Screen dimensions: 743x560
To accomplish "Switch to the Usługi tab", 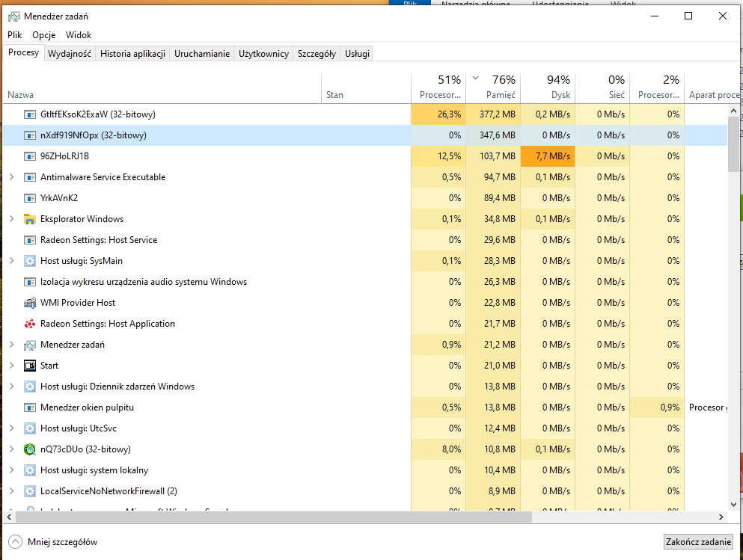I will (x=358, y=54).
